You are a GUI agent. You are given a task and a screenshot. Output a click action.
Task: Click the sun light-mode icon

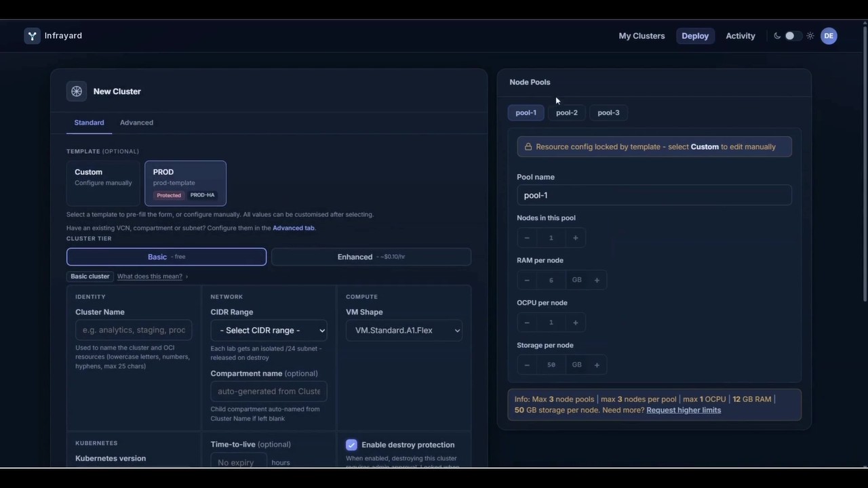pos(810,36)
